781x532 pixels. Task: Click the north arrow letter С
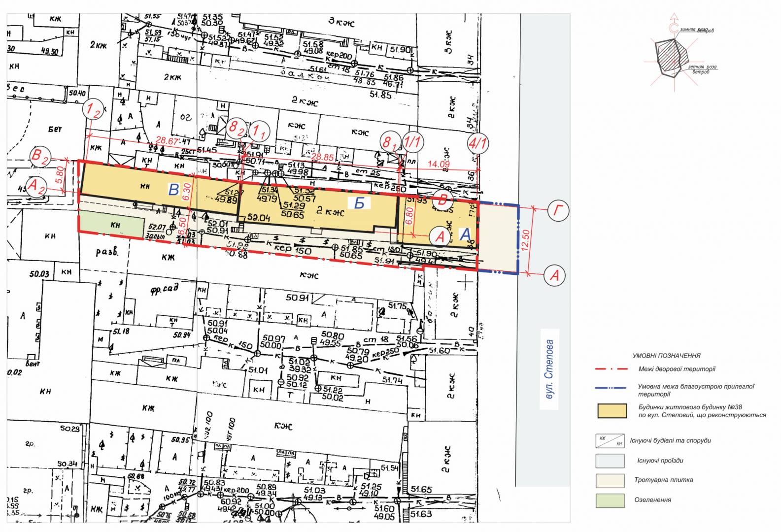[673, 29]
